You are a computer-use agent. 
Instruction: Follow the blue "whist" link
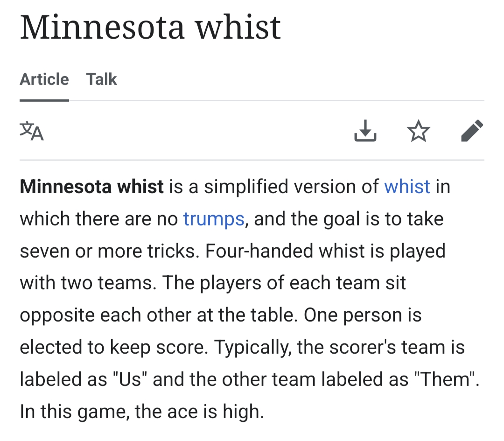(x=407, y=187)
